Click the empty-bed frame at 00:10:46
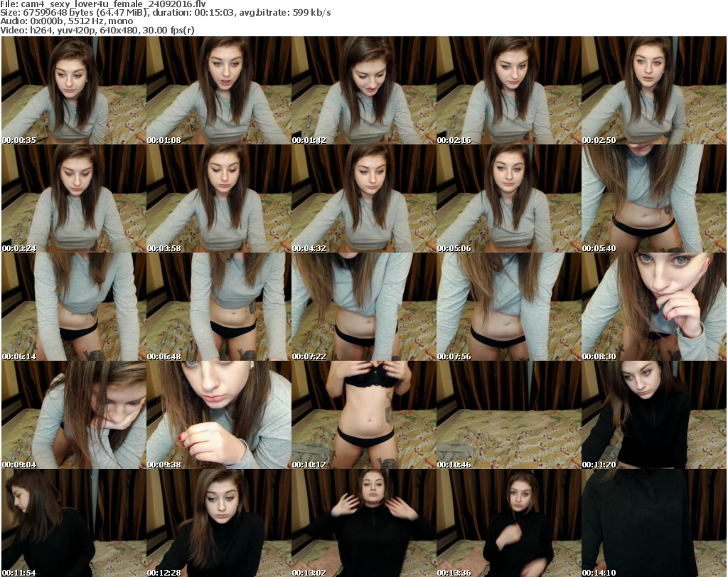This screenshot has height=577, width=728. coord(508,415)
